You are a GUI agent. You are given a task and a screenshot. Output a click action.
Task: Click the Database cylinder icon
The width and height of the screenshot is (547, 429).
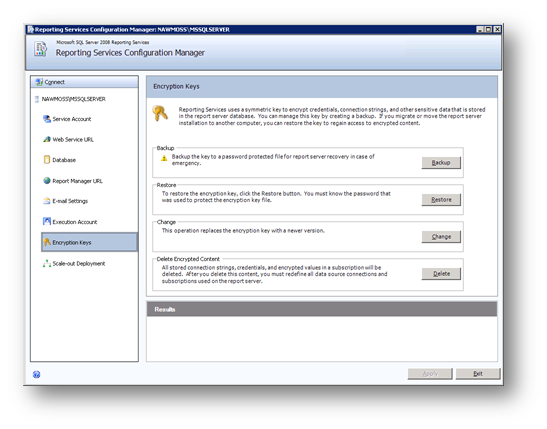point(47,160)
